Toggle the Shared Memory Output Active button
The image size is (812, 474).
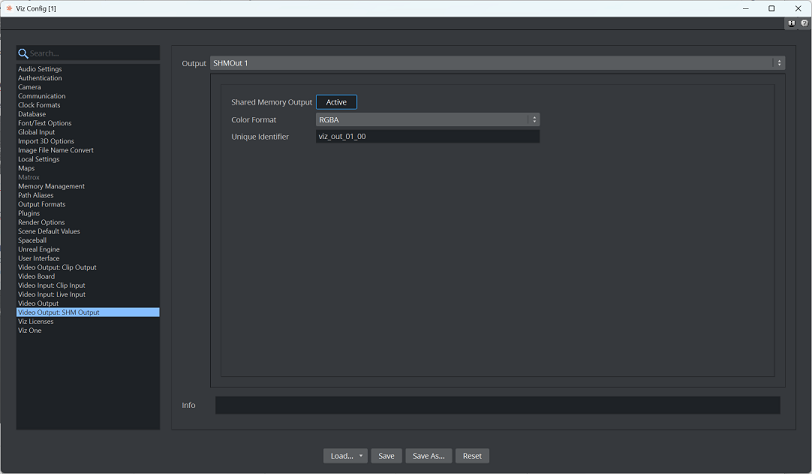[x=336, y=102]
